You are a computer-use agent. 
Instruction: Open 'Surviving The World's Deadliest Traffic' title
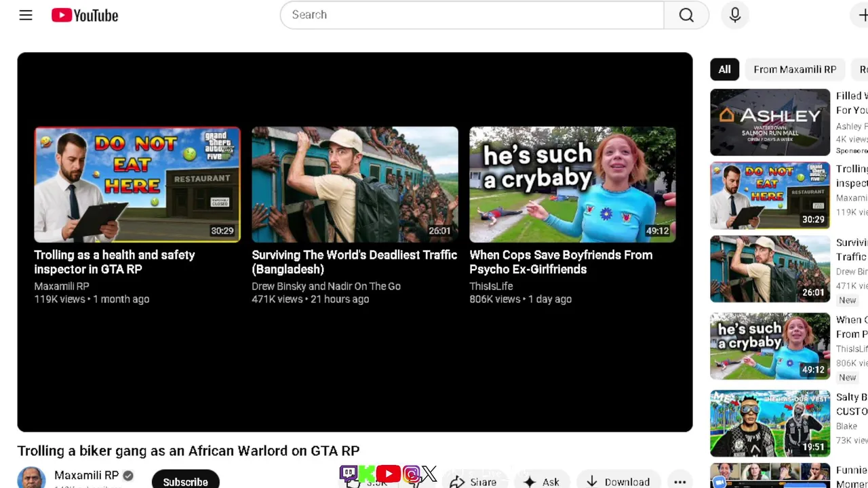coord(355,262)
